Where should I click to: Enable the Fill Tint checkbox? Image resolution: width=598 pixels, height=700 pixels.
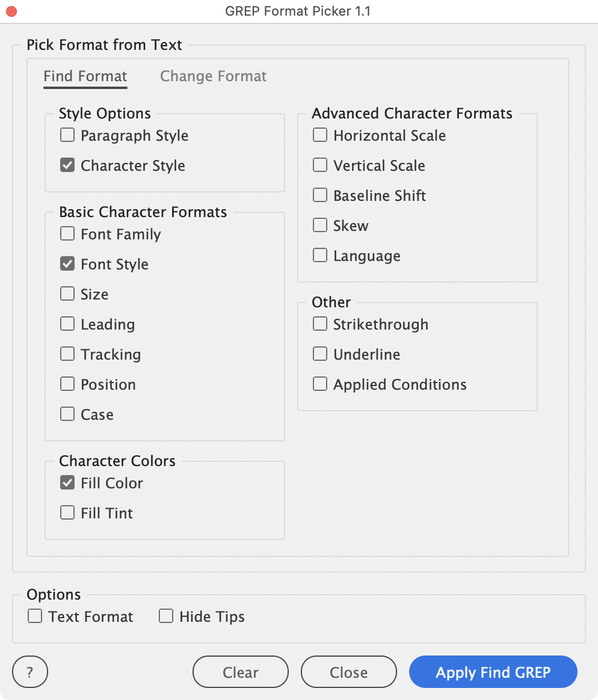67,513
